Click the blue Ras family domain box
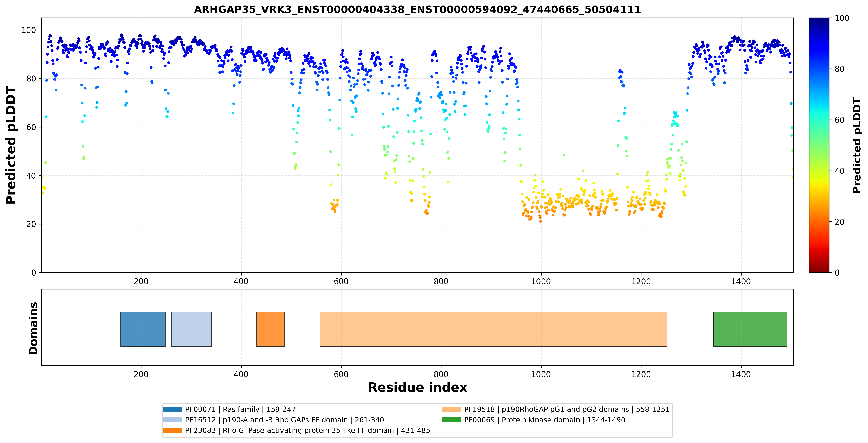 [143, 329]
